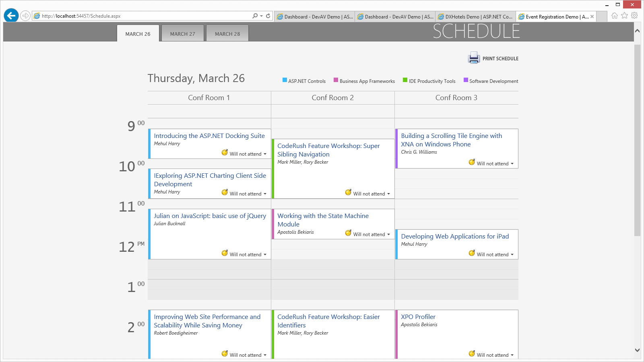The height and width of the screenshot is (362, 644).
Task: Click the page vertical scrollbar thumb
Action: click(637, 140)
